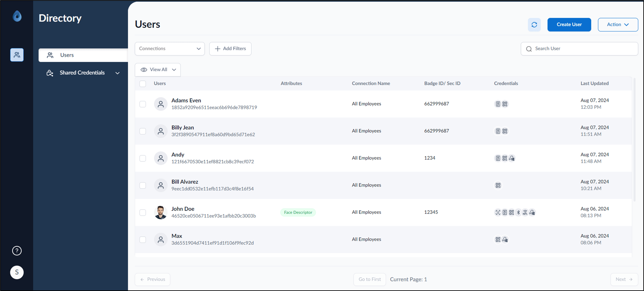
Task: Tick the John Doe row checkbox
Action: point(143,213)
